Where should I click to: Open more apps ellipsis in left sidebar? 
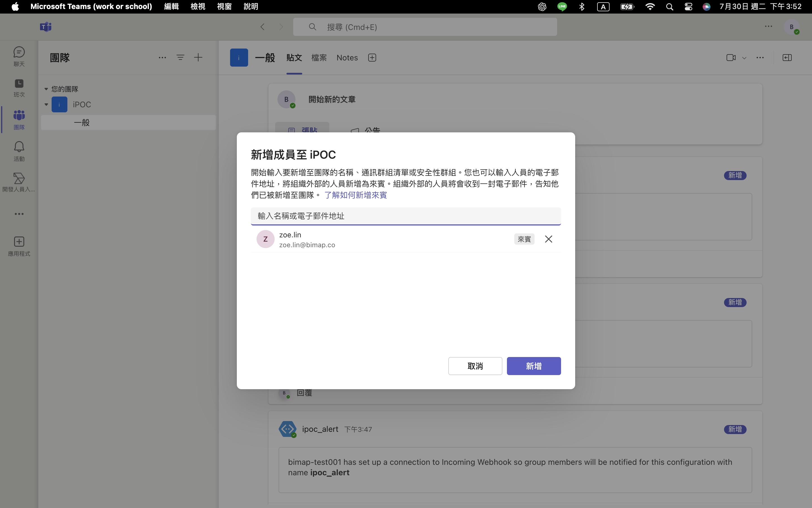pyautogui.click(x=19, y=214)
